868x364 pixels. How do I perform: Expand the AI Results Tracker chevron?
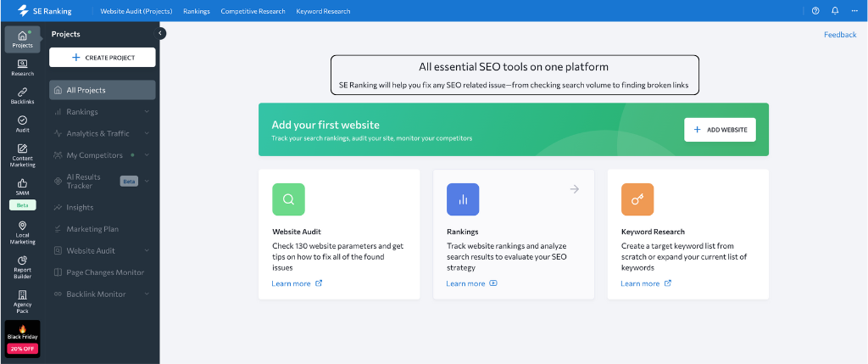(x=147, y=181)
